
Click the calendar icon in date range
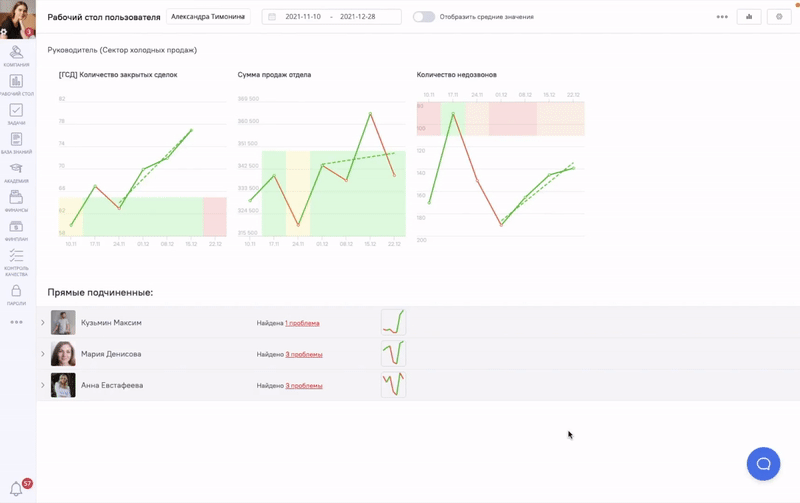point(272,17)
